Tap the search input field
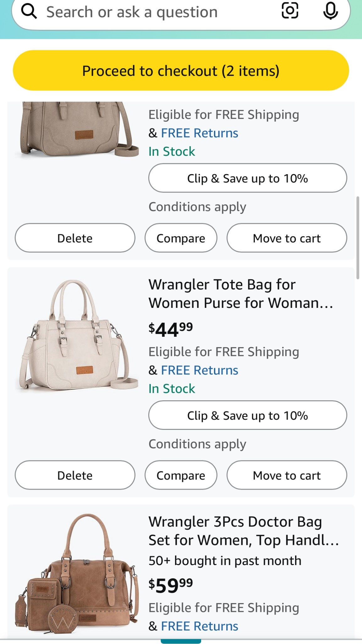 tap(132, 11)
